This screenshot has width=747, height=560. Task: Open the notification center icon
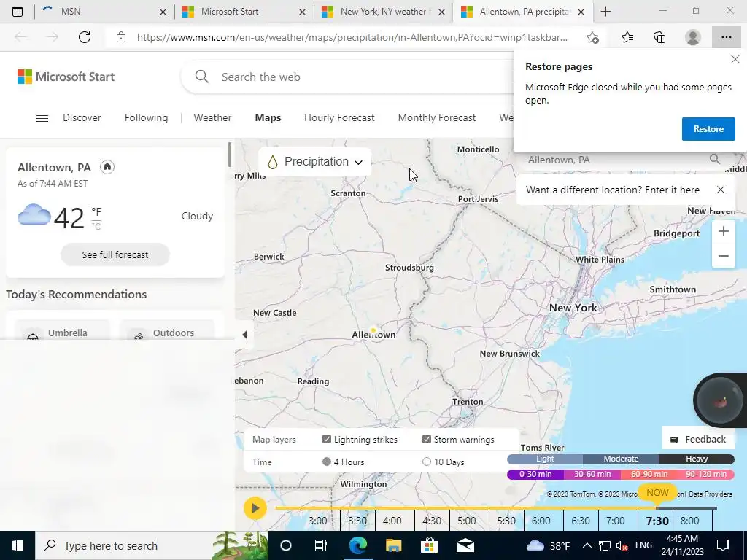(723, 545)
